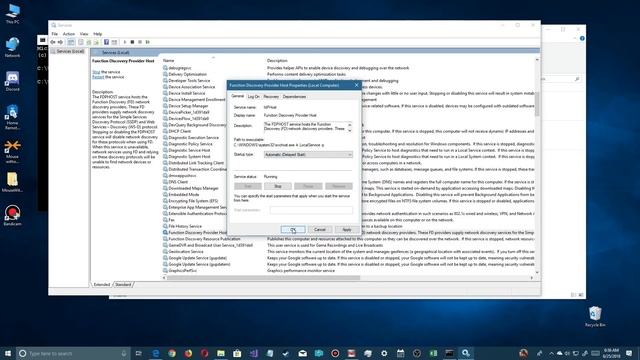Switch to the Dependencies tab
The image size is (640, 360).
(294, 97)
